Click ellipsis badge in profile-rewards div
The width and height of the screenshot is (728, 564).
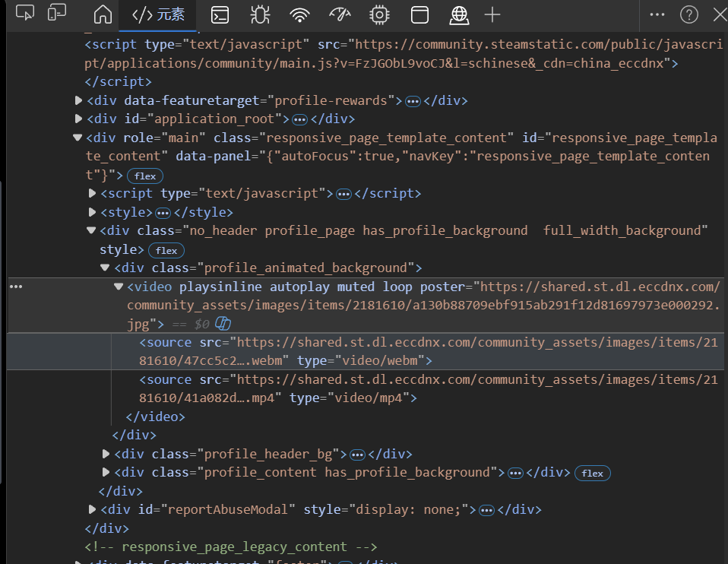click(x=413, y=101)
